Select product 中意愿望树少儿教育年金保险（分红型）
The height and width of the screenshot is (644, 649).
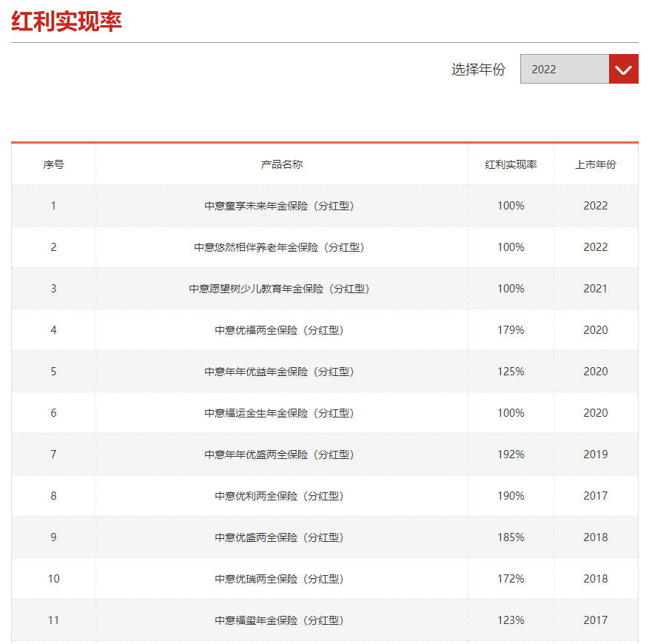click(280, 289)
